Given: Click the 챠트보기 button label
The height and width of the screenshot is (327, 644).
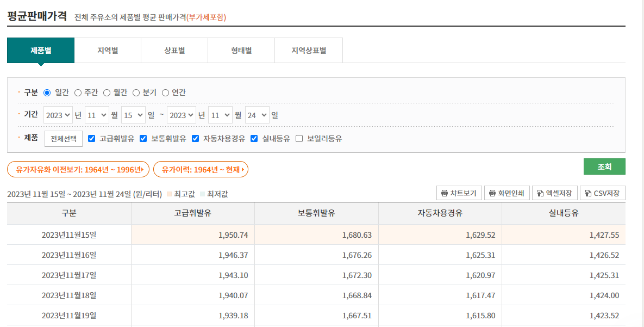Looking at the screenshot, I should [x=463, y=193].
